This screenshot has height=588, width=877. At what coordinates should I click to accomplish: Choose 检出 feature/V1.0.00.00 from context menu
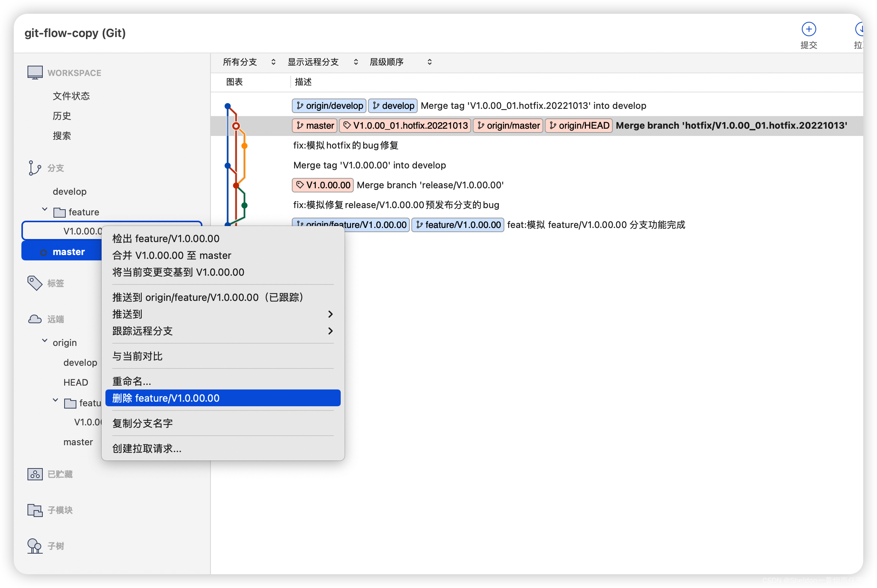(x=223, y=239)
